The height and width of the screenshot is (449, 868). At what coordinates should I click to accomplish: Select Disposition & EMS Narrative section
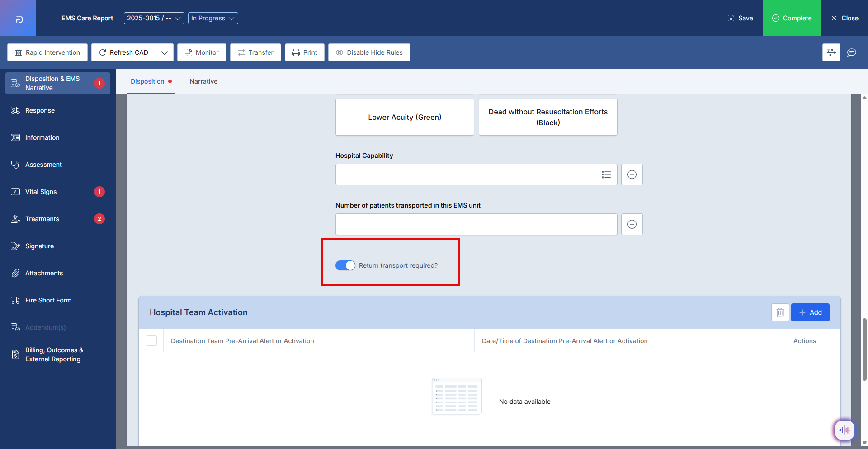[x=58, y=83]
